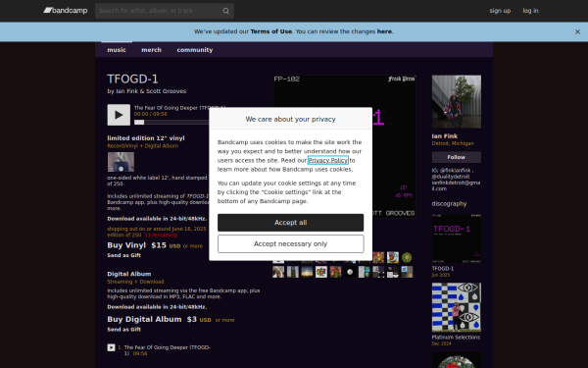Click the TFOGD-1 link under discography cover
The width and height of the screenshot is (588, 368).
click(443, 269)
